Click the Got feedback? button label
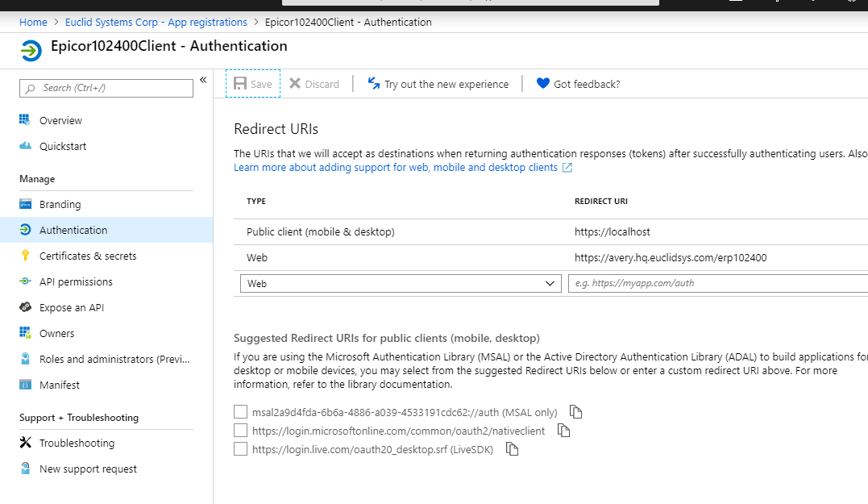 pyautogui.click(x=587, y=84)
